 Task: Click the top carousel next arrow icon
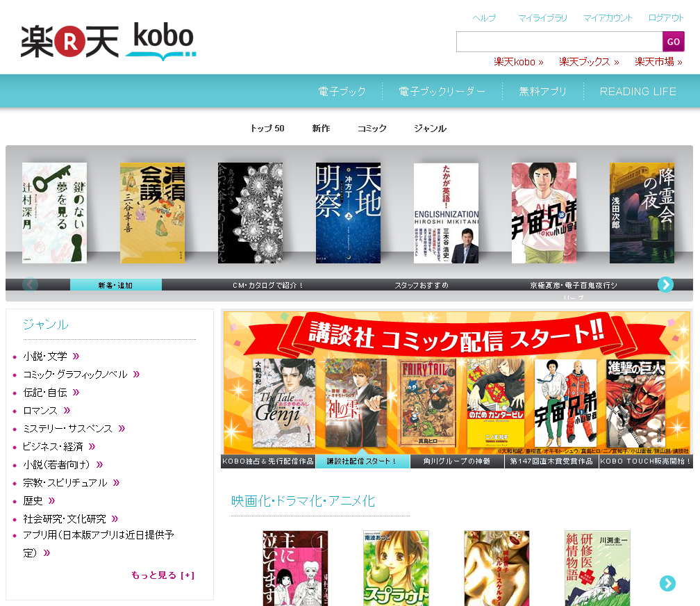tap(665, 284)
